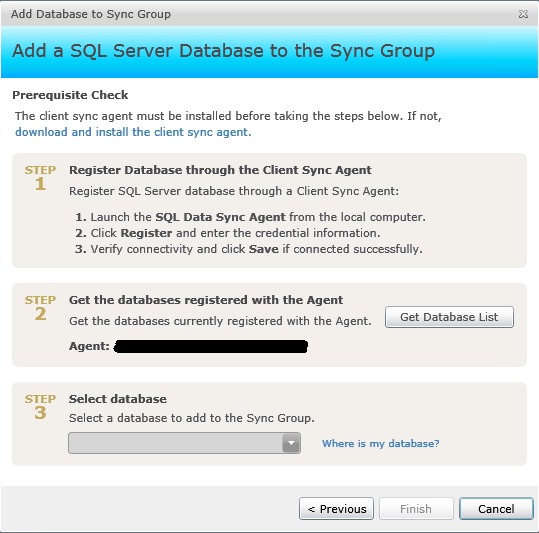Expand the Select database dropdown arrow

(x=291, y=443)
